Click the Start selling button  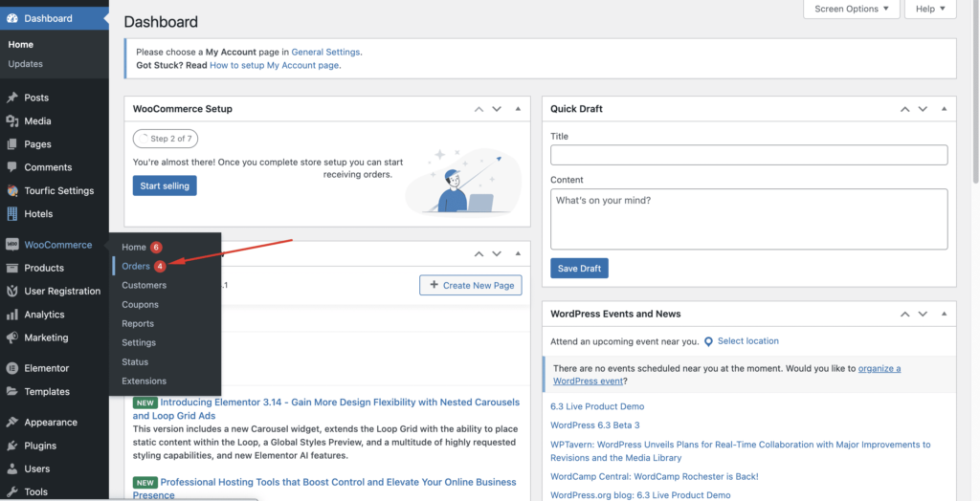click(165, 185)
